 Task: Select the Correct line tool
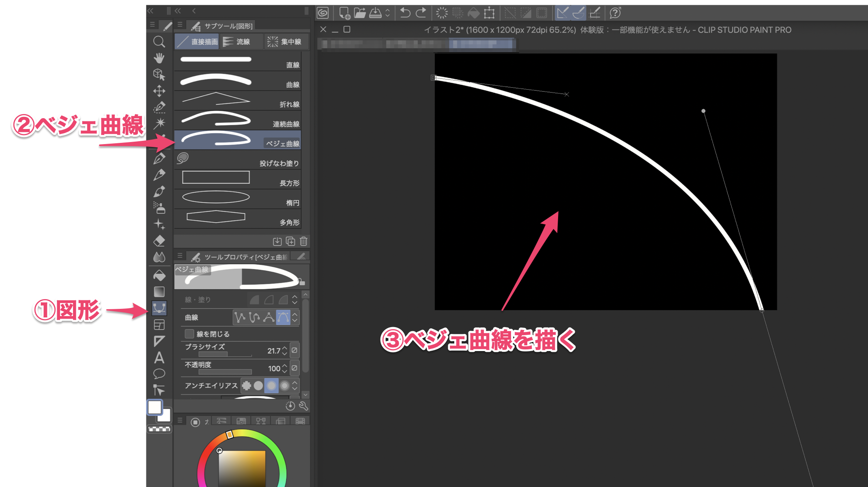point(159,390)
